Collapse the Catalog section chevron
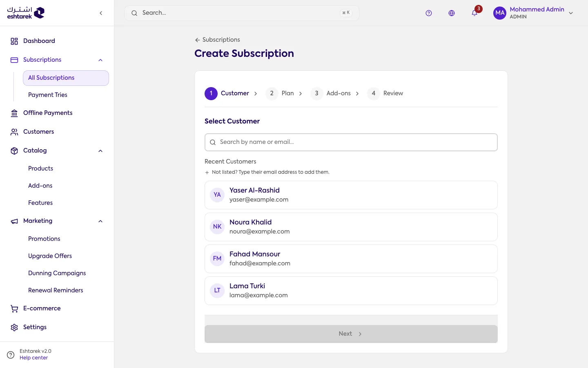The width and height of the screenshot is (588, 368). pyautogui.click(x=100, y=151)
